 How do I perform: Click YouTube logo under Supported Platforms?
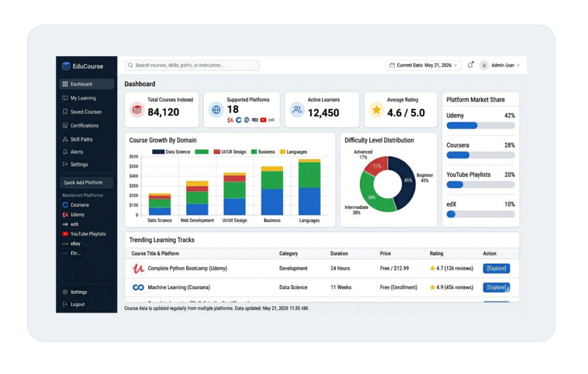tap(263, 120)
